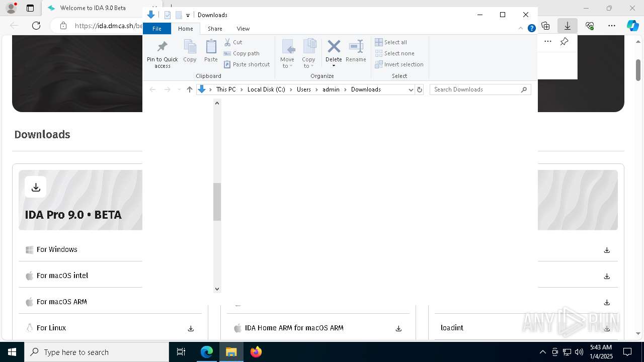
Task: Open Firefox from the taskbar
Action: click(x=256, y=352)
